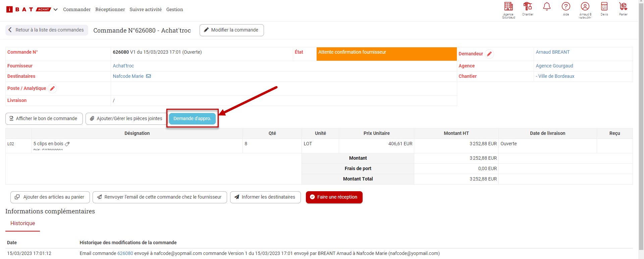Viewport: 644px width, 259px height.
Task: Open the Gestion menu
Action: point(174,9)
